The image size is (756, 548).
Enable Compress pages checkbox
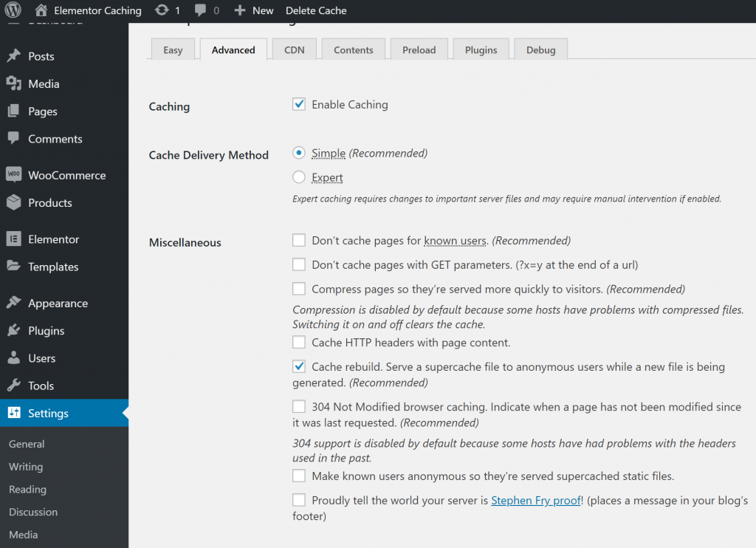coord(299,289)
